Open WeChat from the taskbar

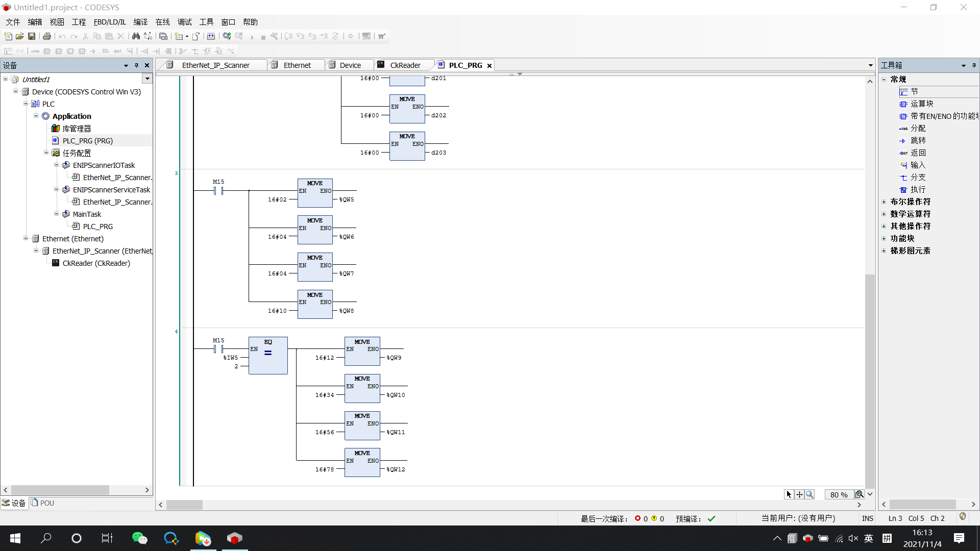(139, 538)
